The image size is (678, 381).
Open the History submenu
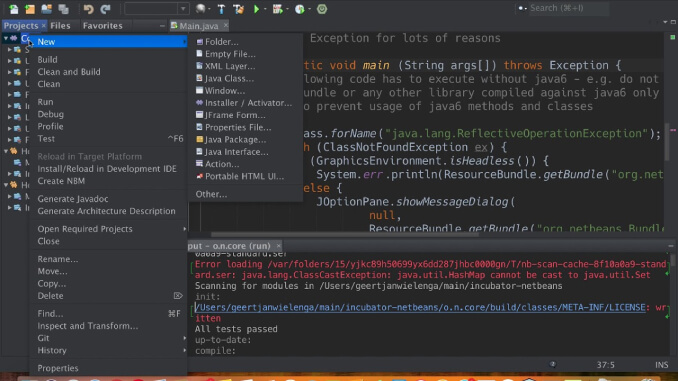[x=108, y=350]
